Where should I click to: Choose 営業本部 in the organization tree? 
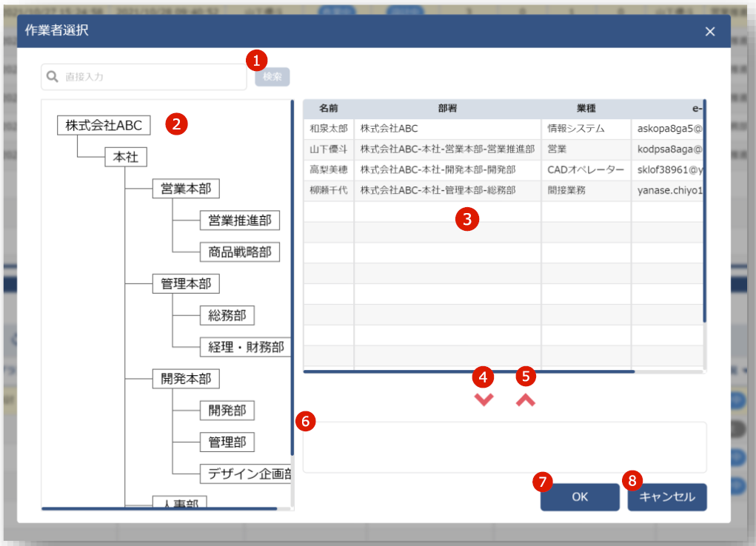(186, 189)
